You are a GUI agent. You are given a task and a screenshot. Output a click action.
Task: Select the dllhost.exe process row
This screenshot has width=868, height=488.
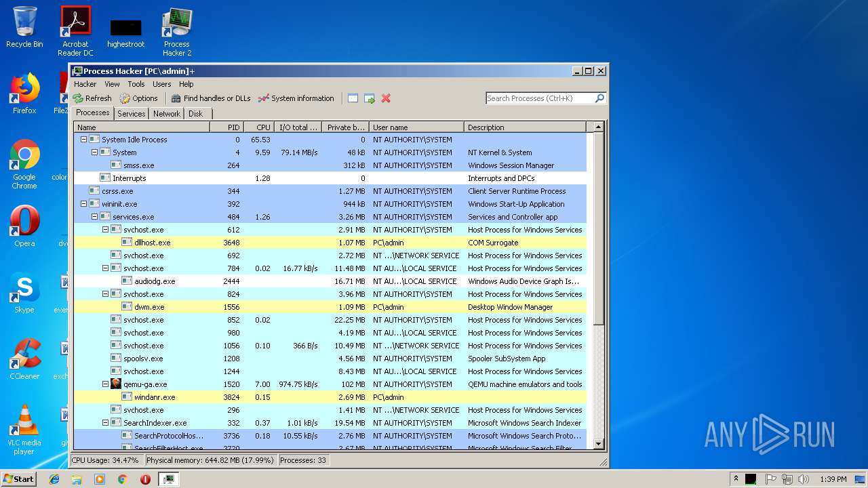coord(330,243)
